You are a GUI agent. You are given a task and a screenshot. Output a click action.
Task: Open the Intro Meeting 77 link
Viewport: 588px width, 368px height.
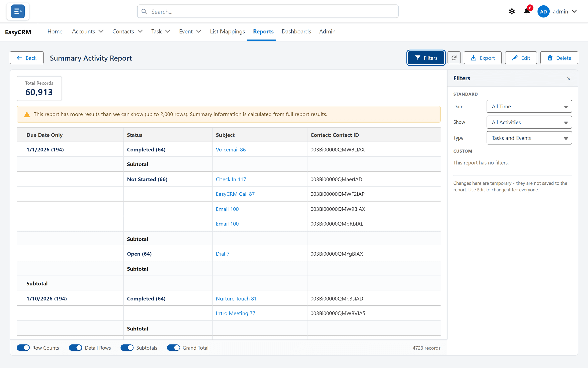(x=236, y=313)
